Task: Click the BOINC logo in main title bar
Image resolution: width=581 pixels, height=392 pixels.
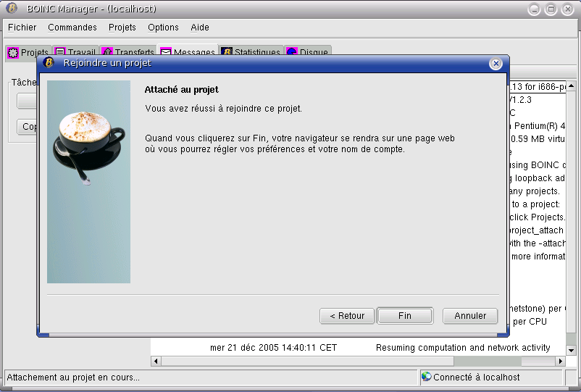Action: tap(12, 9)
